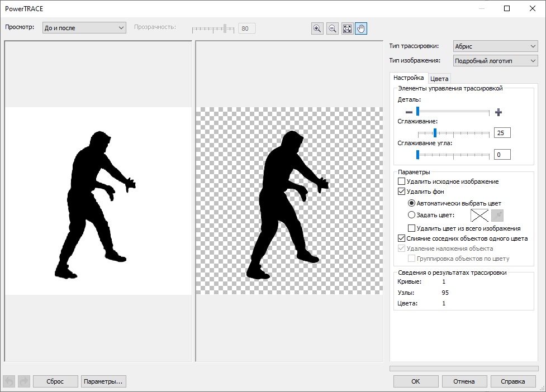This screenshot has height=392, width=546.
Task: Open the Тип изображения dropdown
Action: click(x=495, y=60)
